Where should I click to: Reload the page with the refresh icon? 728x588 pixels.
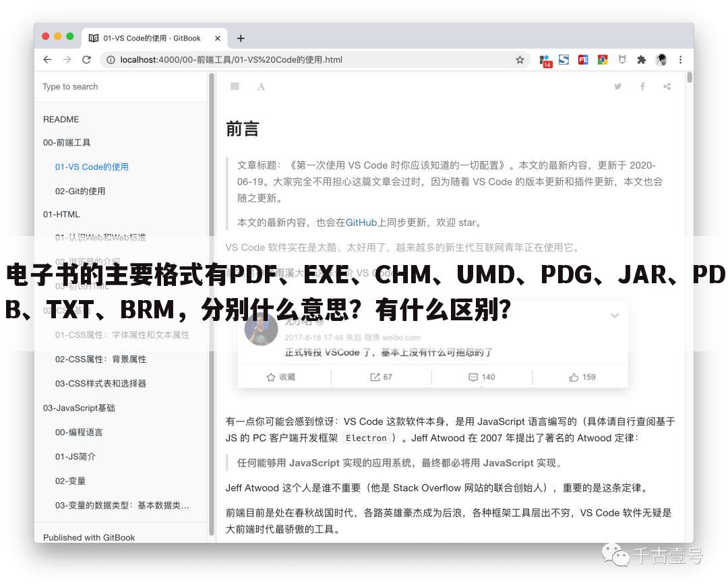point(86,59)
